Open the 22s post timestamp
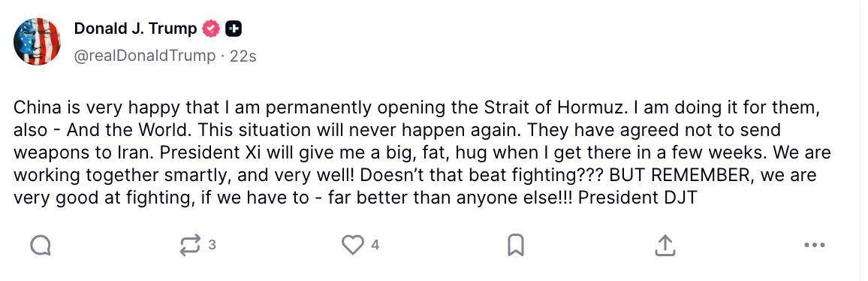 click(243, 56)
